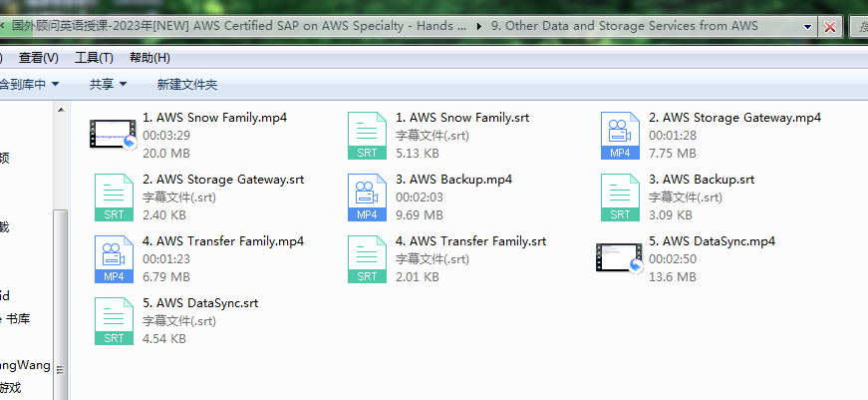Select file name '2. AWS Storage Gateway.mp4'
This screenshot has height=400, width=868.
[x=734, y=118]
